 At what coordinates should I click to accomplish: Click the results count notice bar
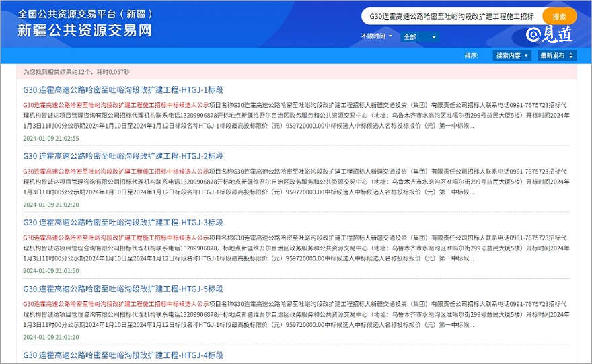(296, 71)
